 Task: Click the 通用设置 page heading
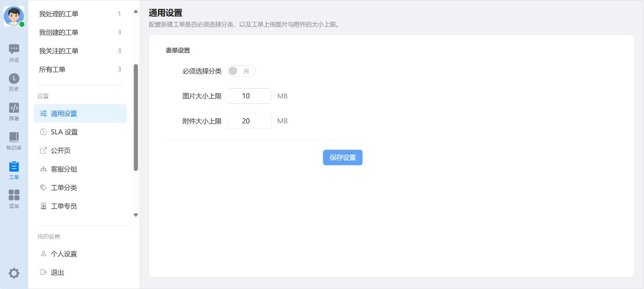pyautogui.click(x=165, y=13)
